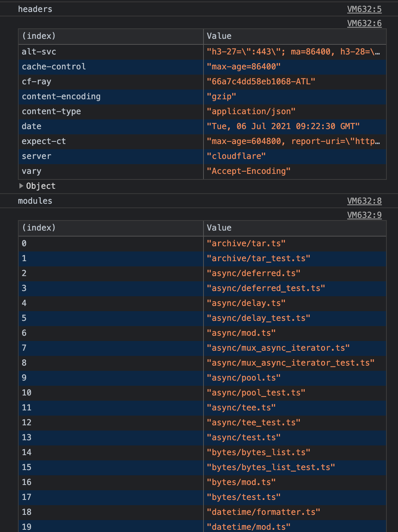Screen dimensions: 398x532
Task: Click the content-type application/json value
Action: click(x=252, y=111)
